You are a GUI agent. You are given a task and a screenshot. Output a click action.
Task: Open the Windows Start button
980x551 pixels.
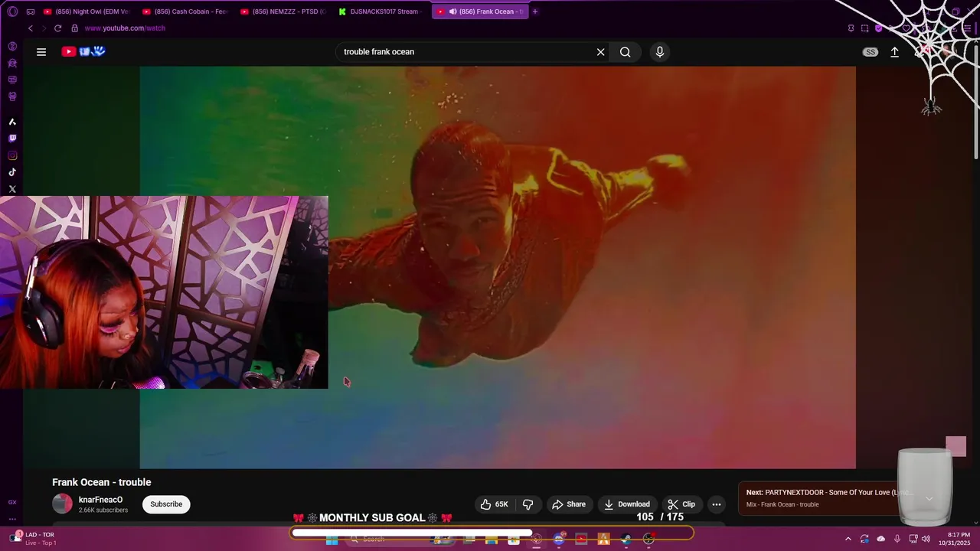tap(332, 540)
